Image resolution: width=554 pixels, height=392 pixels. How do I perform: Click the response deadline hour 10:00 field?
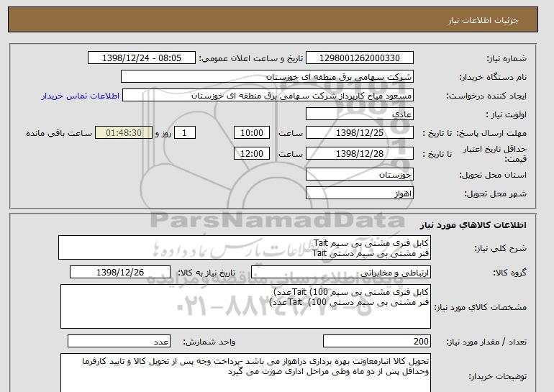pos(253,133)
